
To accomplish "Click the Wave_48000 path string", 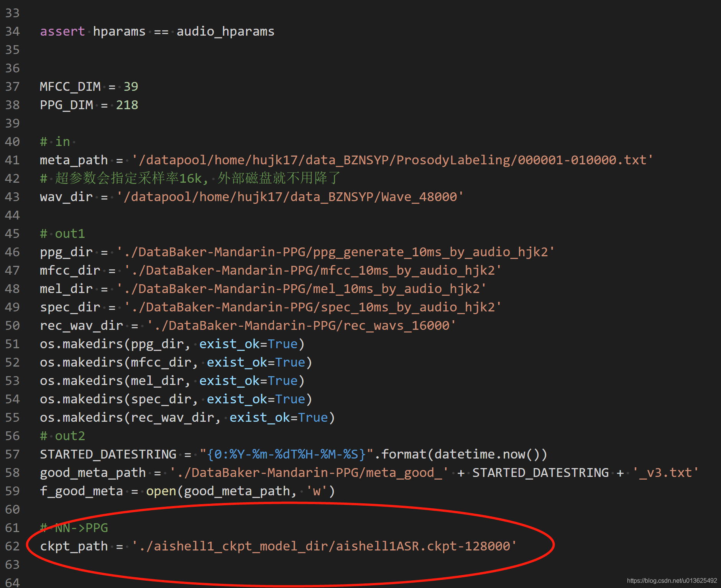I will coord(290,197).
